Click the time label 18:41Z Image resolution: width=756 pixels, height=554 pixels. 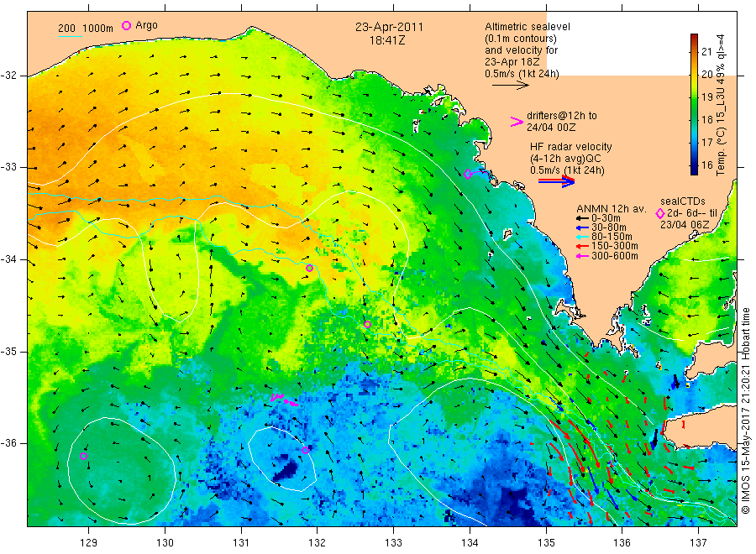pyautogui.click(x=387, y=40)
